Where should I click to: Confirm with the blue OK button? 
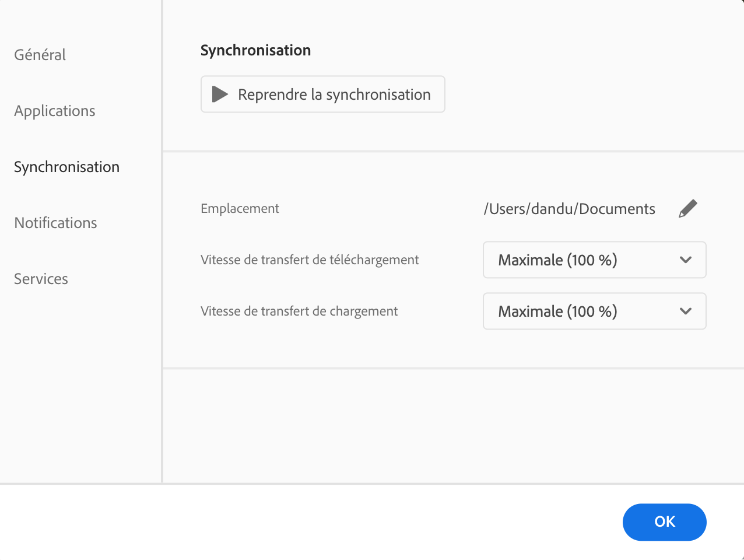coord(665,522)
